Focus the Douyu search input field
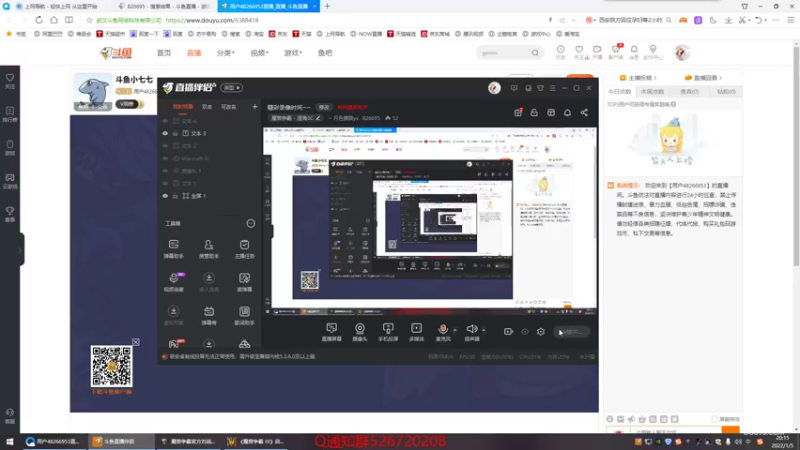 tap(504, 53)
